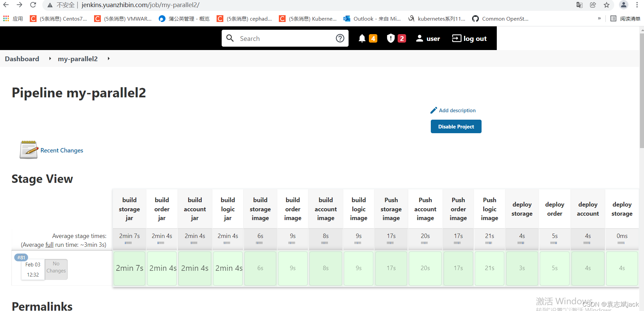Click 'build storage jar' stage header
The width and height of the screenshot is (644, 311).
129,209
